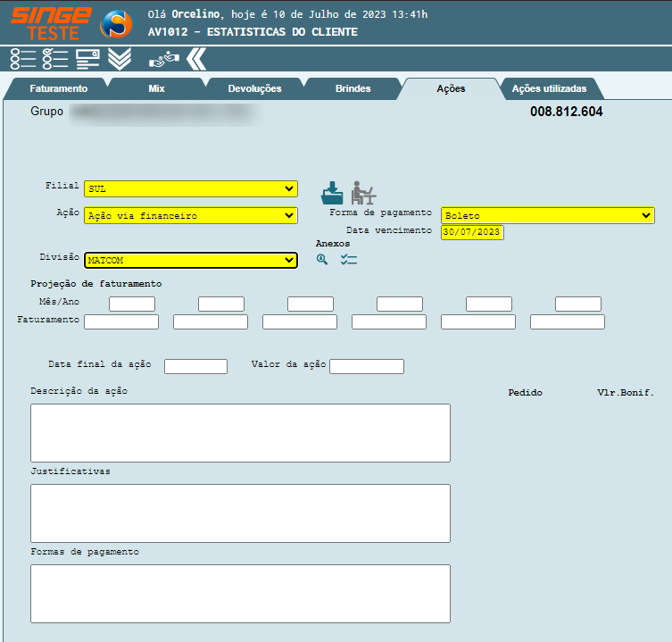
Task: Click the Singe orange S logo
Action: pyautogui.click(x=115, y=24)
